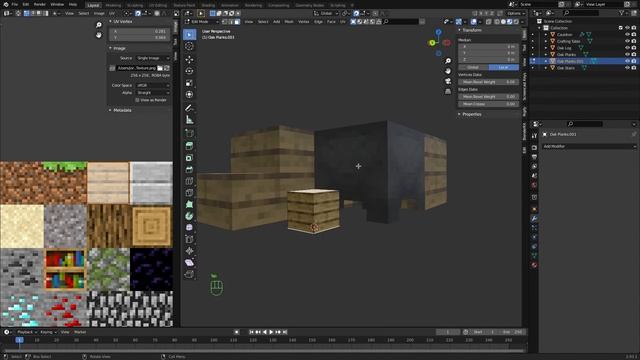The width and height of the screenshot is (640, 360).
Task: Select the Bevel tool
Action: coord(189,169)
